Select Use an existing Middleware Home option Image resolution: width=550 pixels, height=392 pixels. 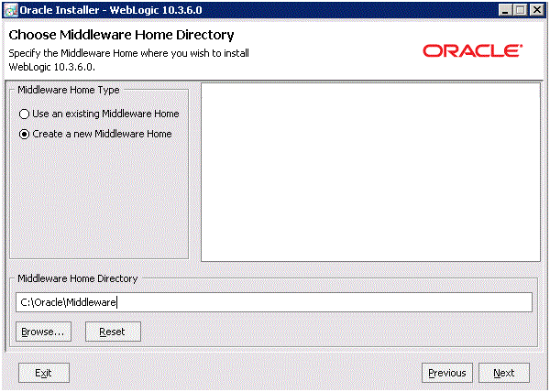tap(99, 114)
